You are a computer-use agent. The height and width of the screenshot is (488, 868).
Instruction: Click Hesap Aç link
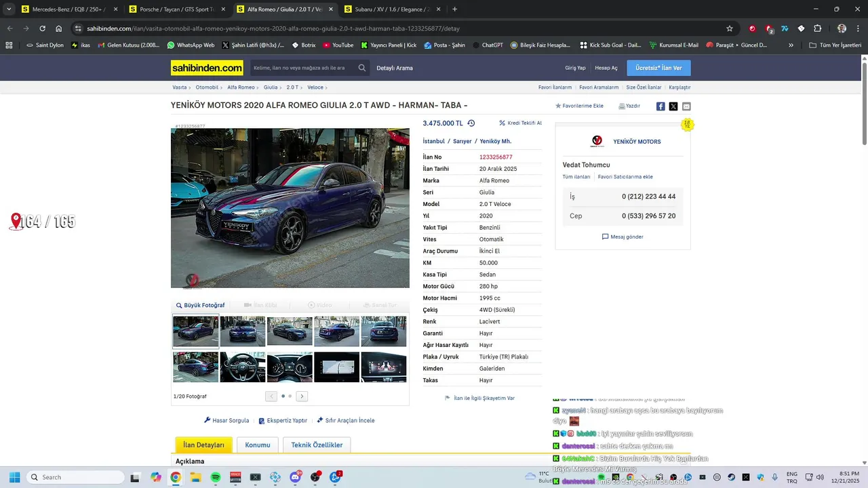(x=606, y=68)
